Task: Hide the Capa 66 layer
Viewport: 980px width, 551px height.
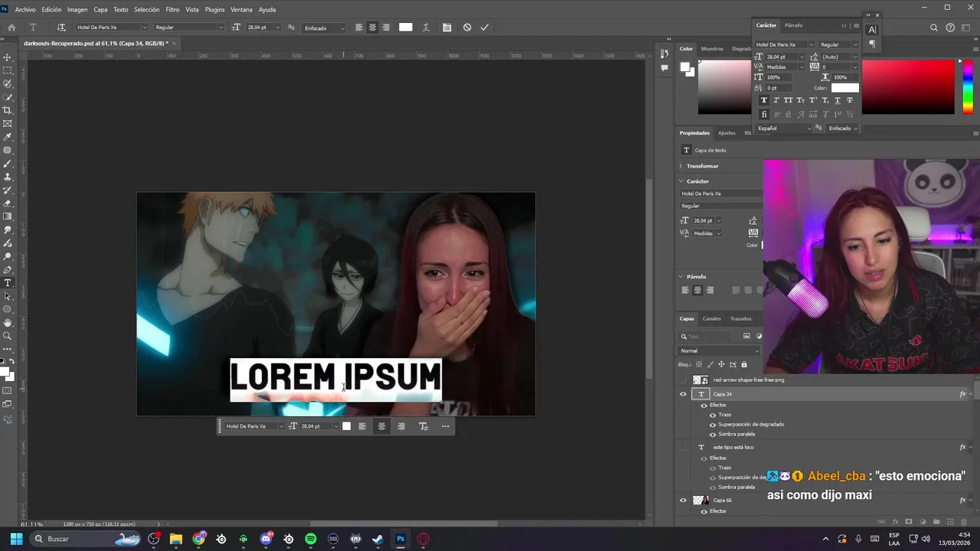Action: pyautogui.click(x=683, y=500)
